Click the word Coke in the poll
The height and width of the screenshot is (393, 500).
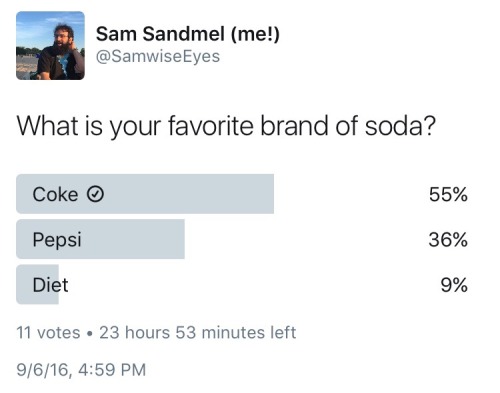(55, 194)
